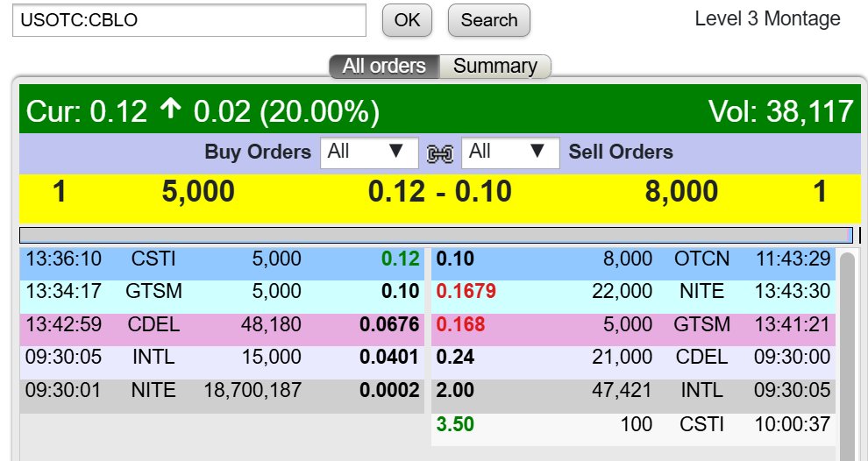
Task: Click the chain link icon between filters
Action: click(440, 153)
